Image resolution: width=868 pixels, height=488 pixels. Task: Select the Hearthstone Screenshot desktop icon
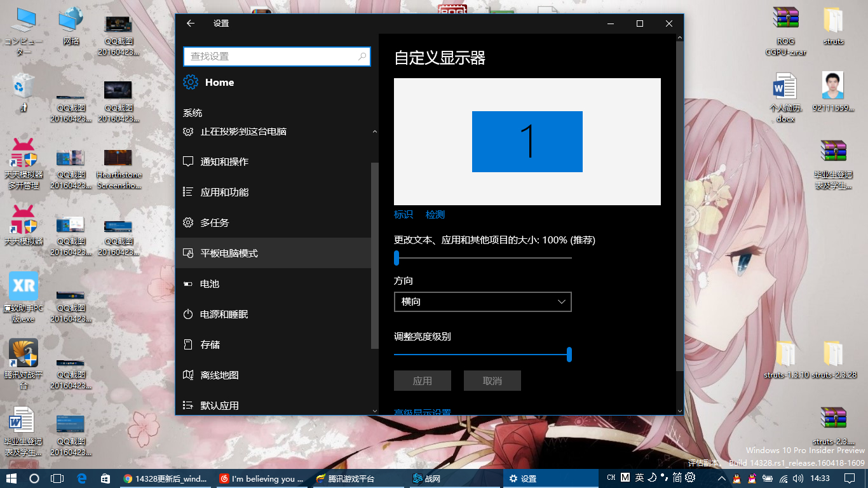click(x=119, y=169)
